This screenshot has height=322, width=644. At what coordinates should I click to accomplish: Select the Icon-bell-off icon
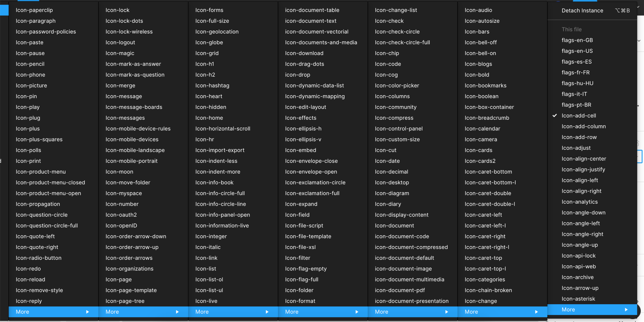click(x=480, y=42)
